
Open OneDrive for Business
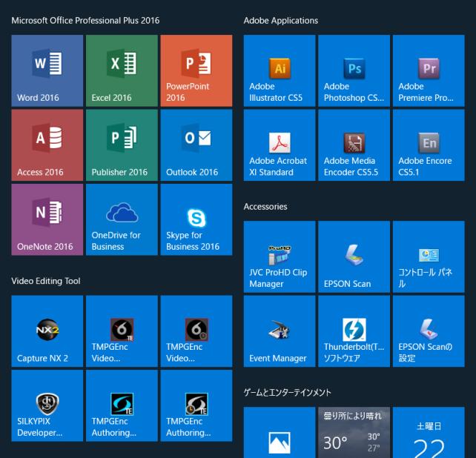(x=122, y=219)
